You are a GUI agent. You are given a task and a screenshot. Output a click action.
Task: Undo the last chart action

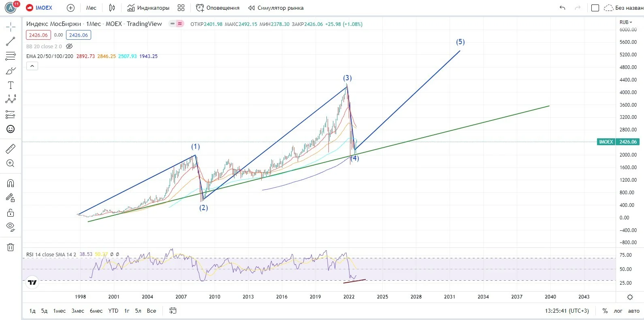click(562, 8)
